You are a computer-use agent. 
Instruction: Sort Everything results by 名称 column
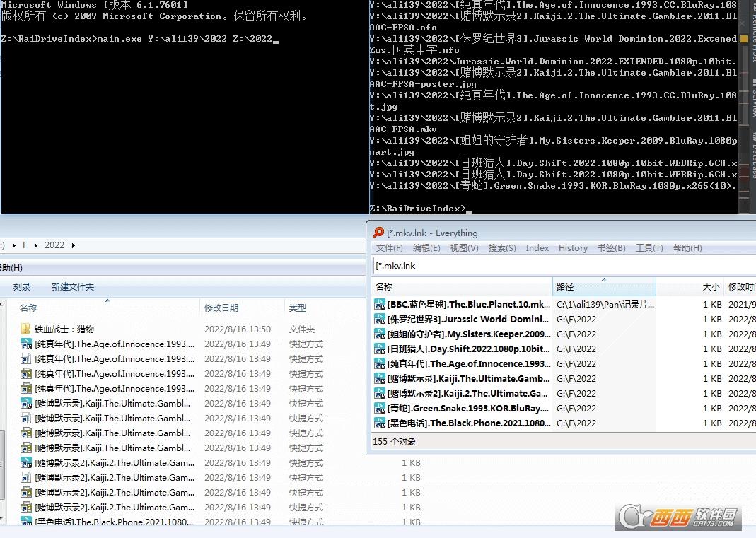(x=462, y=287)
